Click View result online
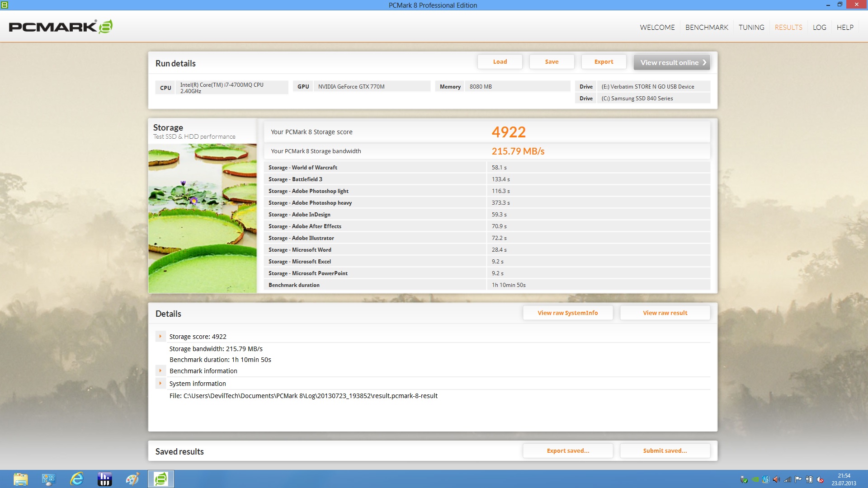This screenshot has height=488, width=868. 672,62
